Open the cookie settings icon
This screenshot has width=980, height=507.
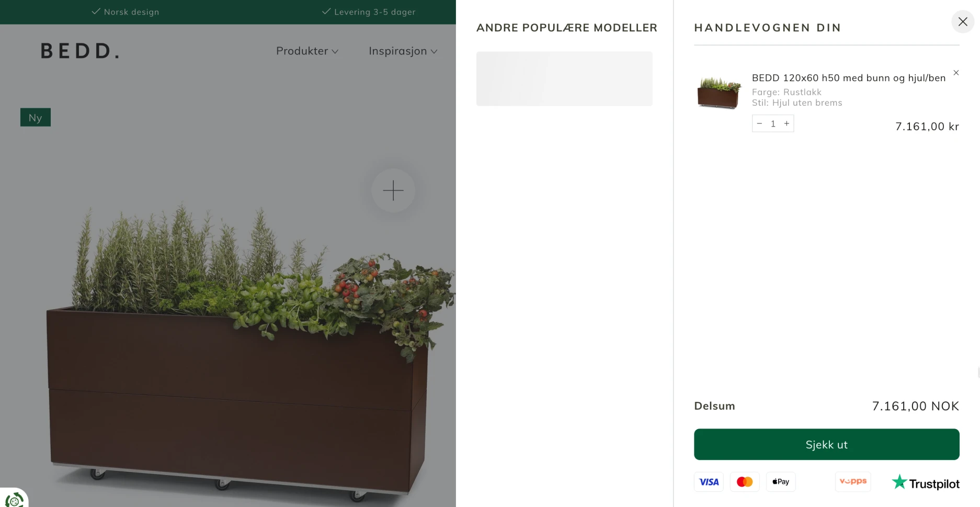[14, 500]
